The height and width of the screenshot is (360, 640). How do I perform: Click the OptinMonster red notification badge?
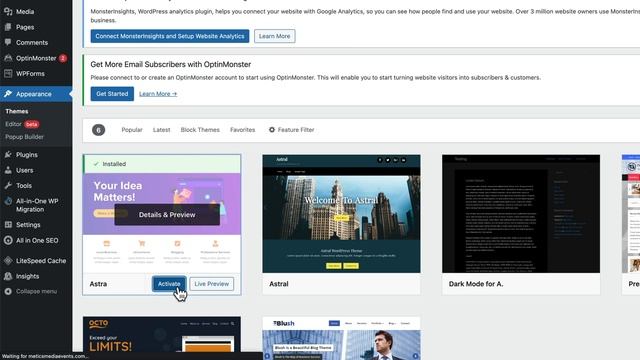pyautogui.click(x=63, y=58)
